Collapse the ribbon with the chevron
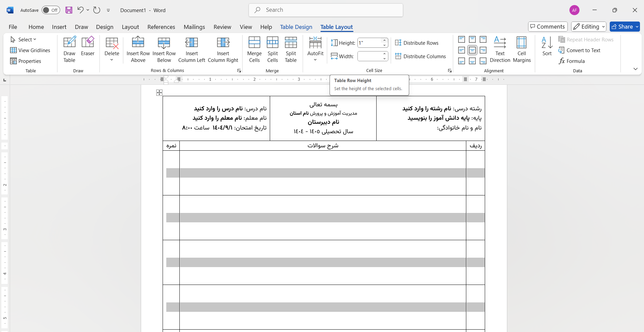The height and width of the screenshot is (332, 644). (x=635, y=69)
